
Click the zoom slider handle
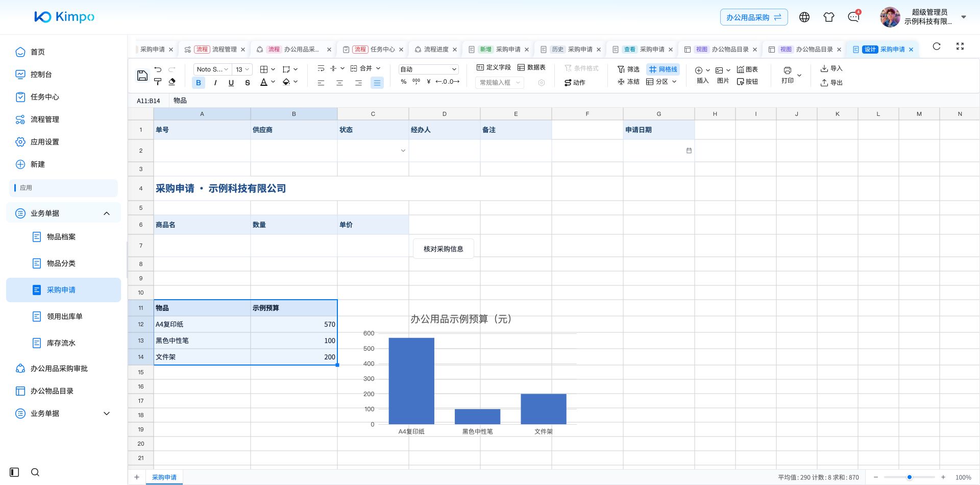point(910,477)
